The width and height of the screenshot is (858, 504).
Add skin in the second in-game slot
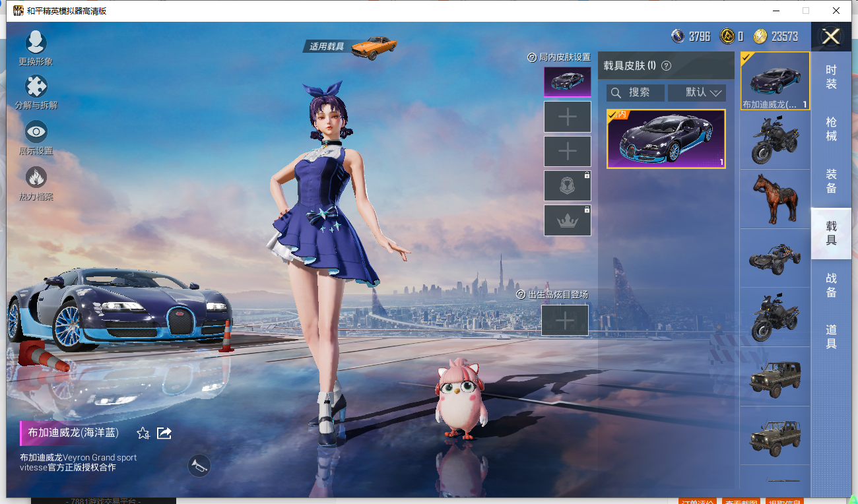(x=568, y=117)
